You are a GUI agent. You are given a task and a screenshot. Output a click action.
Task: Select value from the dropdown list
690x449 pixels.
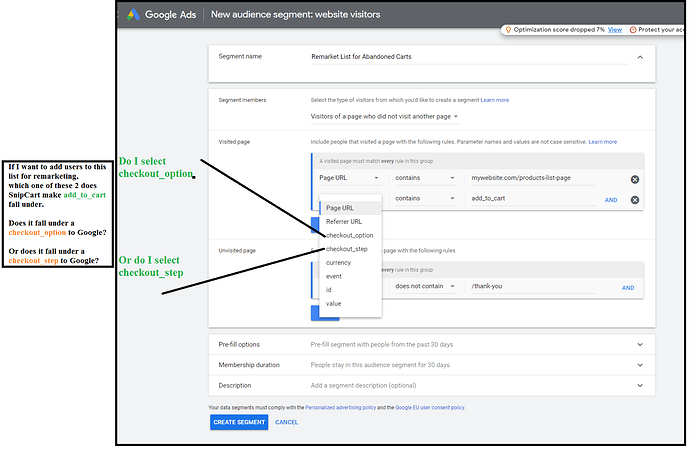point(350,303)
